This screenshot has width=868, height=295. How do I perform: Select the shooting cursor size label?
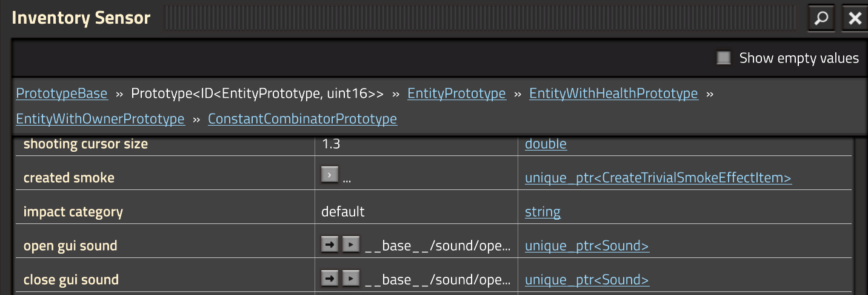click(85, 144)
